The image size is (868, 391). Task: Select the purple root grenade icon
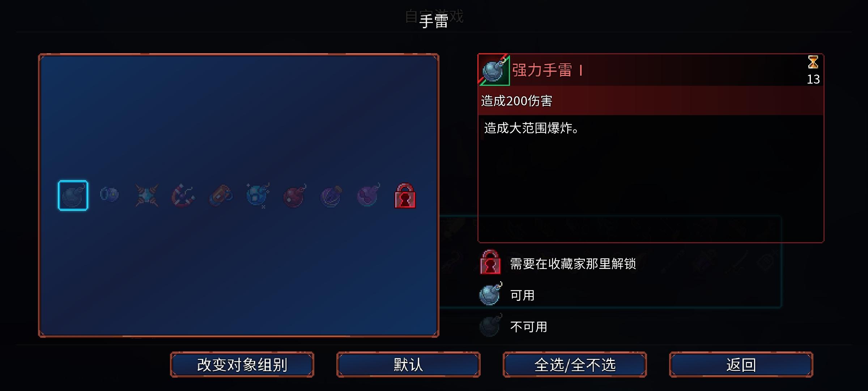click(x=368, y=195)
